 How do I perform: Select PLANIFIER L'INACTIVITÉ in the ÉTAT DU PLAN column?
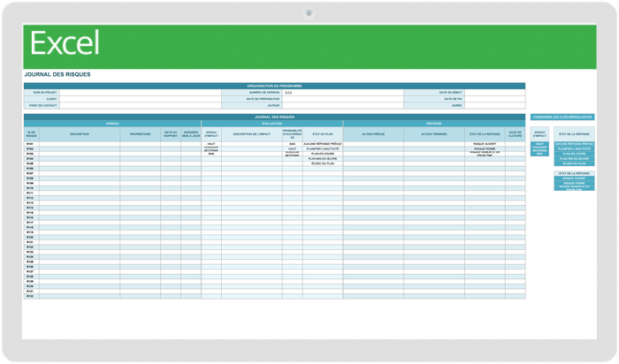point(323,148)
